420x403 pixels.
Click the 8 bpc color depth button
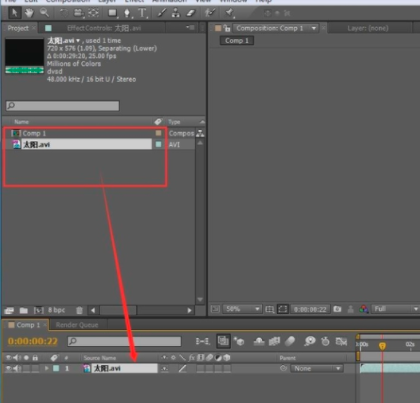56,310
